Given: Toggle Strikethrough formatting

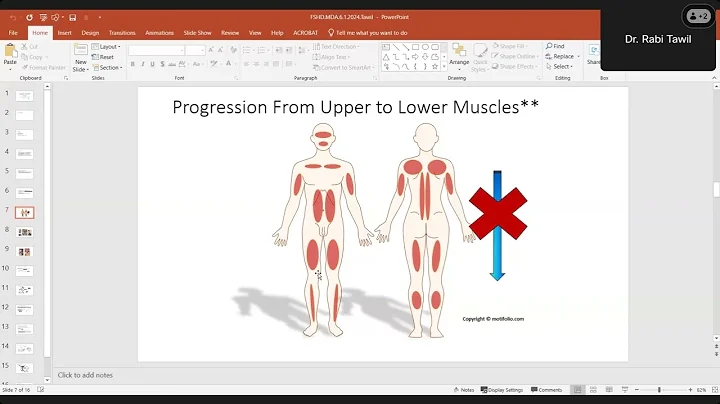Looking at the screenshot, I should [x=172, y=64].
